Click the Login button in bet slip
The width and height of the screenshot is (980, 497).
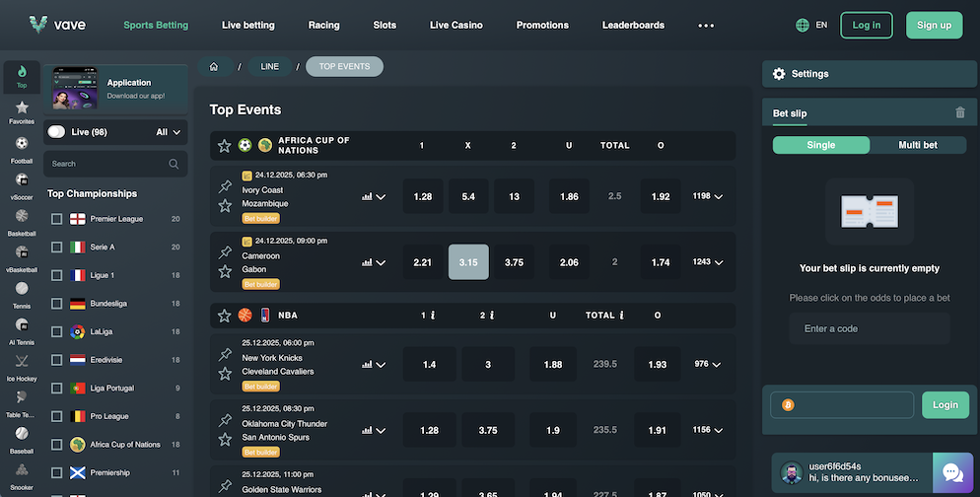pyautogui.click(x=945, y=405)
